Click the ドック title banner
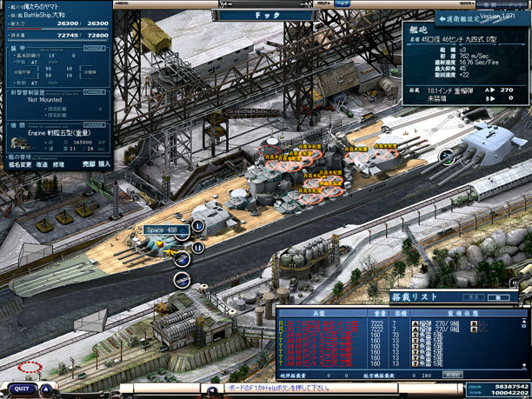The height and width of the screenshot is (399, 532). [265, 16]
